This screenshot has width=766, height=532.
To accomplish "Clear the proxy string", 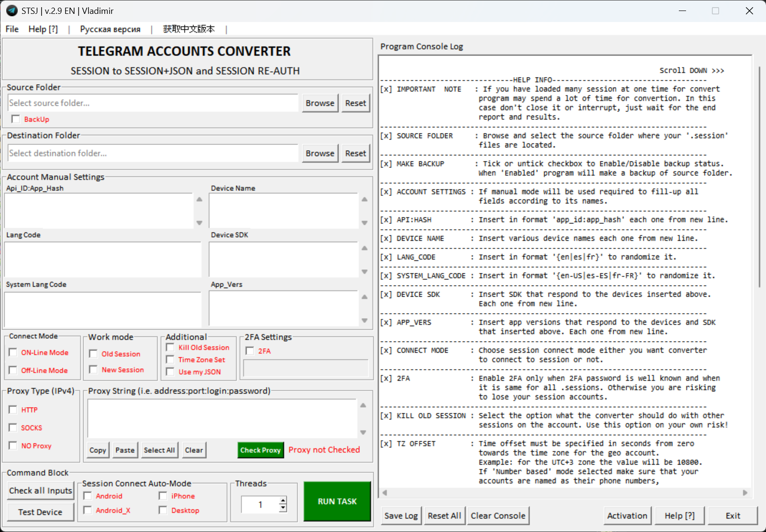I will pyautogui.click(x=194, y=450).
